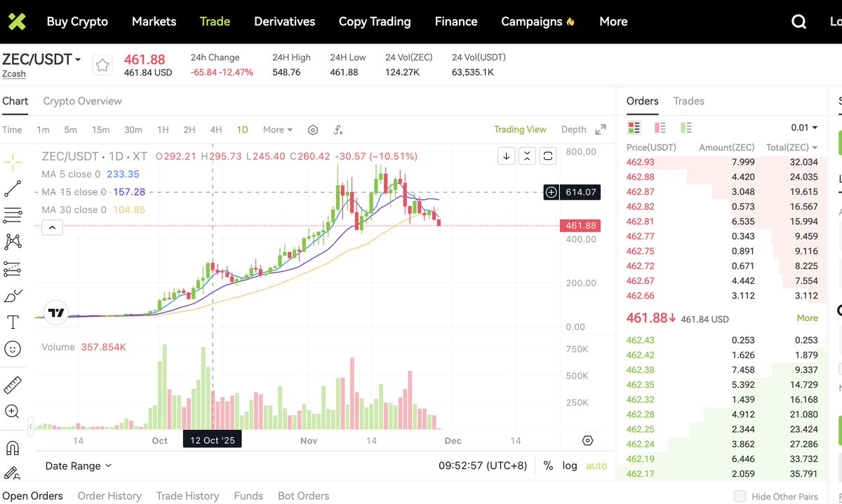Open the emoji sticker tool

(13, 348)
